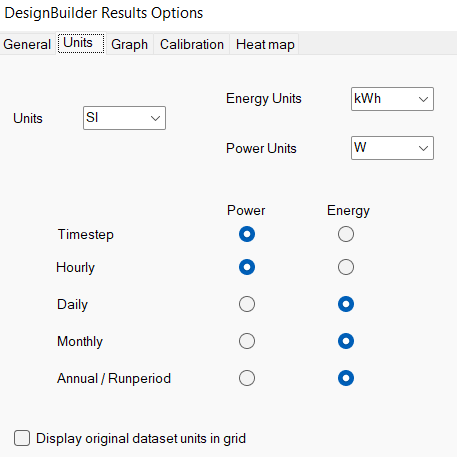457x457 pixels.
Task: Click the Energy Units dropdown arrow
Action: click(423, 99)
